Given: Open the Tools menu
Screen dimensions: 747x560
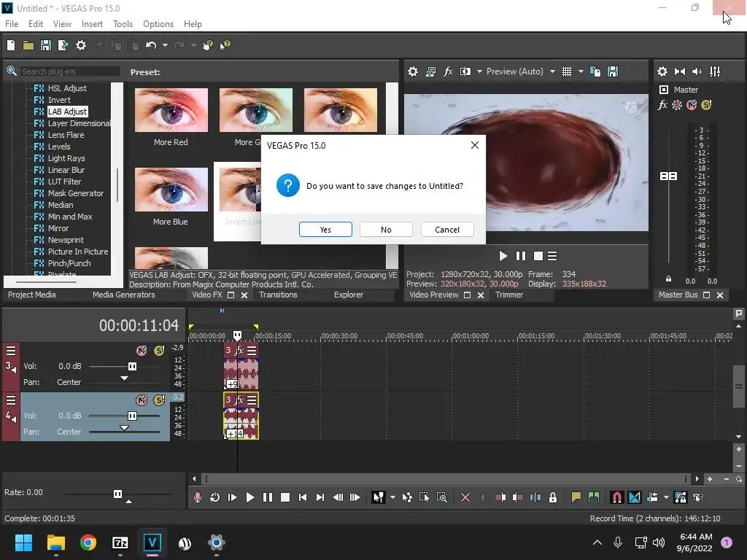Looking at the screenshot, I should tap(123, 24).
